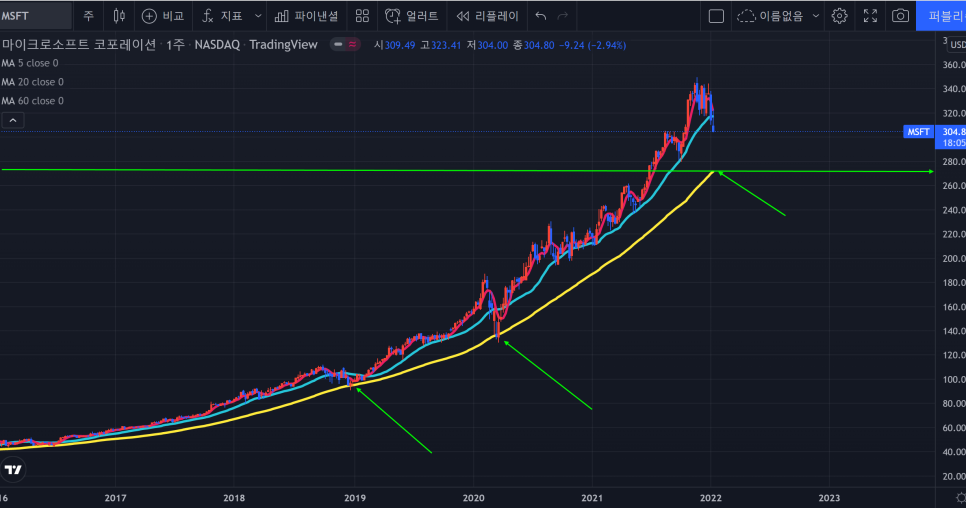Take a chart snapshot with camera icon

[900, 16]
